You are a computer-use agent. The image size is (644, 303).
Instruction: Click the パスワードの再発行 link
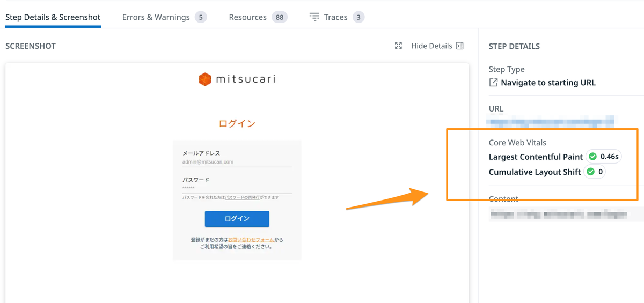pos(242,198)
